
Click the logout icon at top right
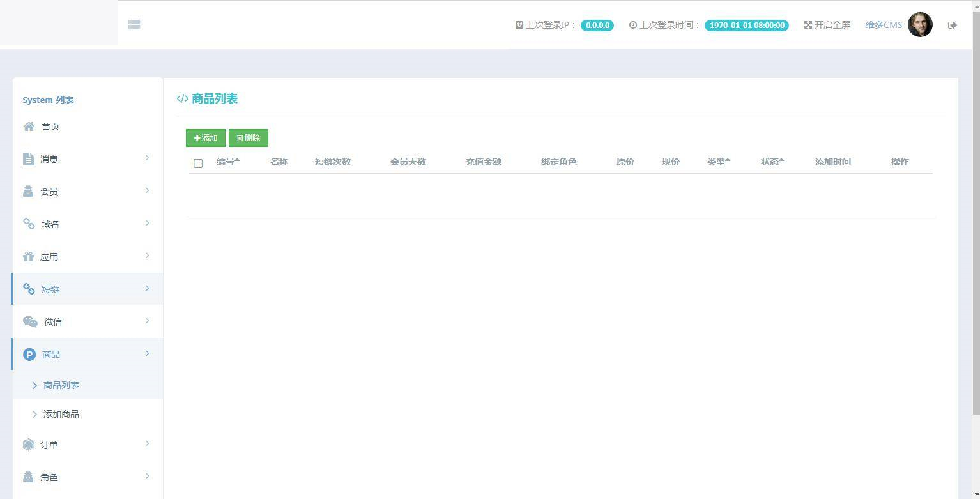point(952,24)
